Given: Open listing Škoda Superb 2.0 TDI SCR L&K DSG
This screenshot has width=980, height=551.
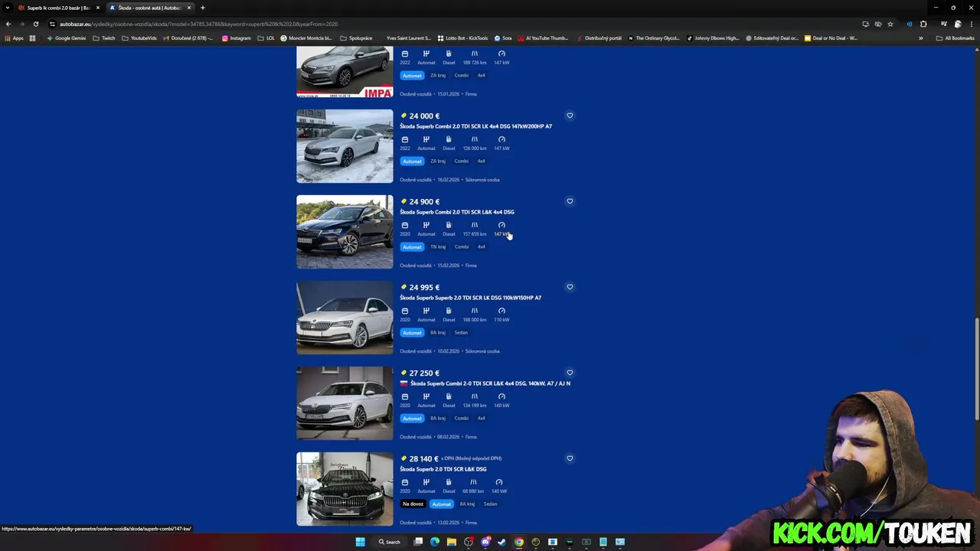Looking at the screenshot, I should coord(443,469).
